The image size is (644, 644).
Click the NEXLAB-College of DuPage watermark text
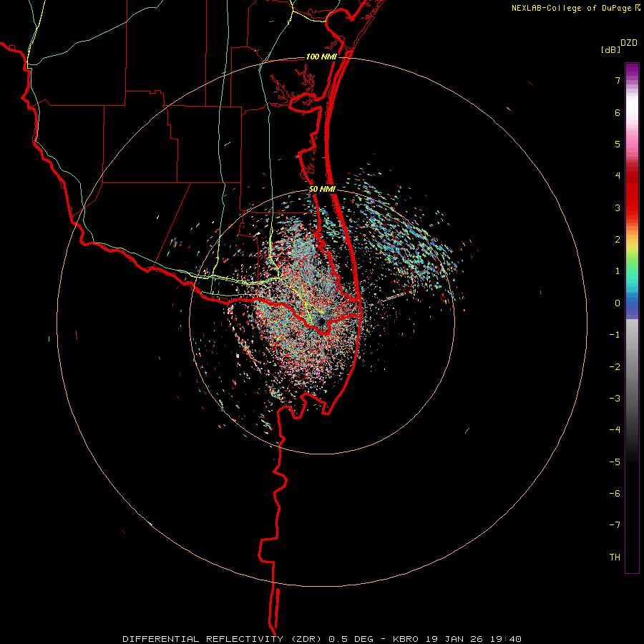pyautogui.click(x=571, y=8)
